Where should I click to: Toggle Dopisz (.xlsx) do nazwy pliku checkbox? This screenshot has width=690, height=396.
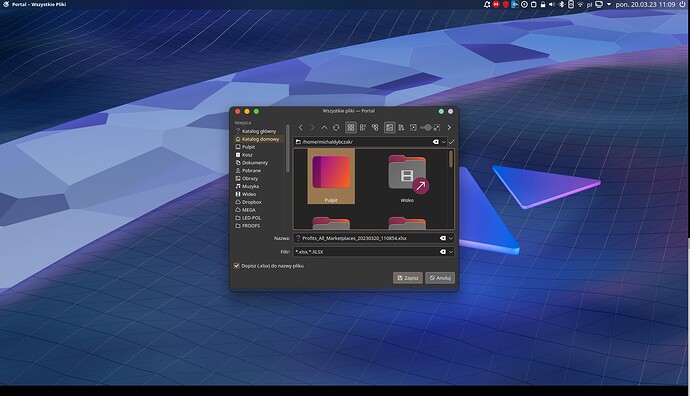[x=237, y=266]
